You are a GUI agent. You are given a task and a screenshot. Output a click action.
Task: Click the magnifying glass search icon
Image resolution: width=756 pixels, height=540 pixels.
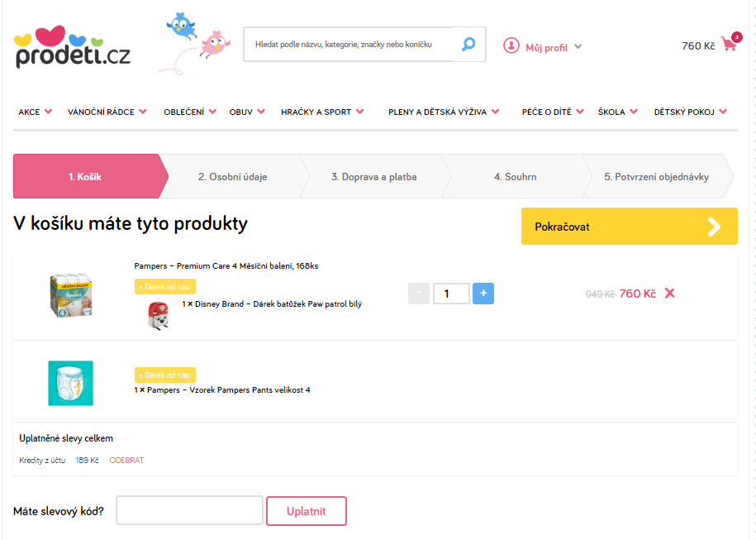pos(468,45)
